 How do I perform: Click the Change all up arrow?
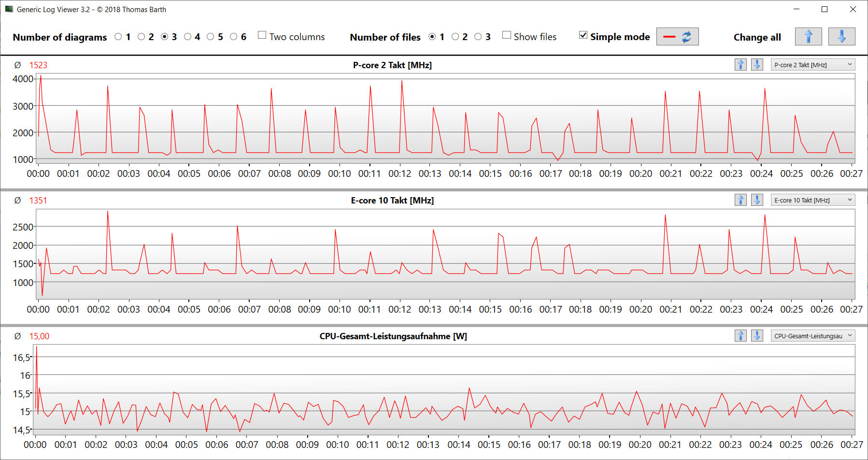coord(808,37)
